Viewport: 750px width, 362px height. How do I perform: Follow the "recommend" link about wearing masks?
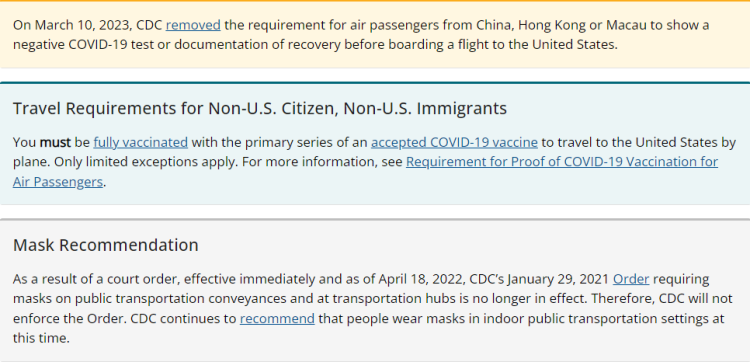[277, 318]
